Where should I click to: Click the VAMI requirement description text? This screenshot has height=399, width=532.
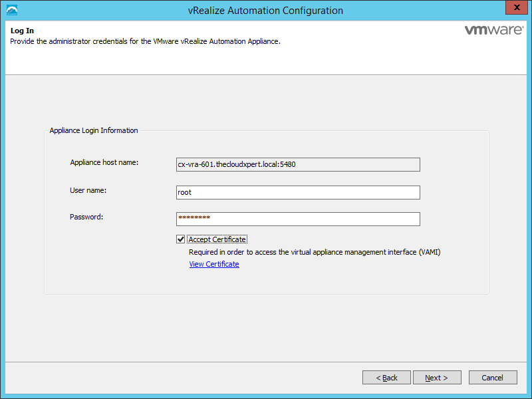pyautogui.click(x=315, y=252)
